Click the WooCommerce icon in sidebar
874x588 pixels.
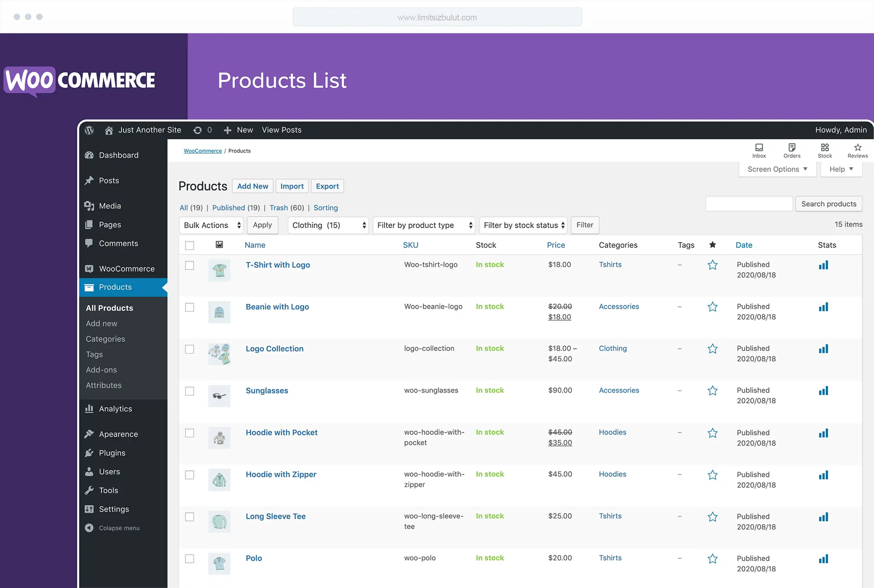point(89,269)
